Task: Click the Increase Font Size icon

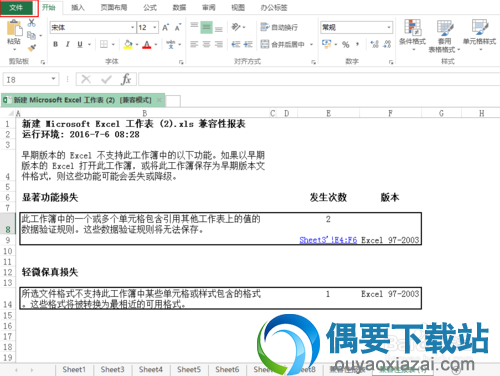Action: point(166,27)
